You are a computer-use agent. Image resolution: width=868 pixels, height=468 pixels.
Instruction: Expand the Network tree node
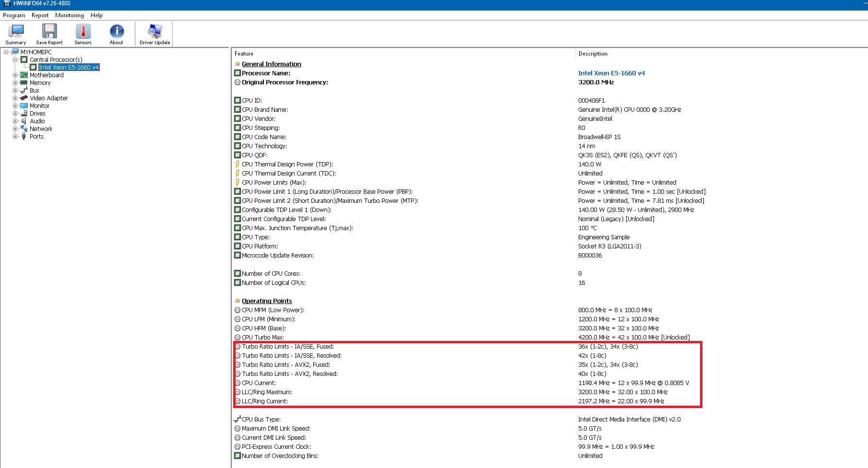15,129
